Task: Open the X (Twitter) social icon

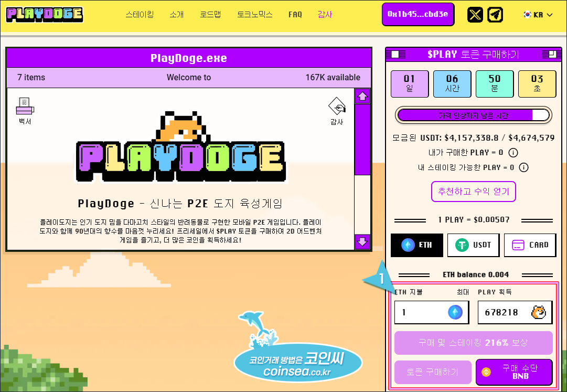Action: click(475, 15)
